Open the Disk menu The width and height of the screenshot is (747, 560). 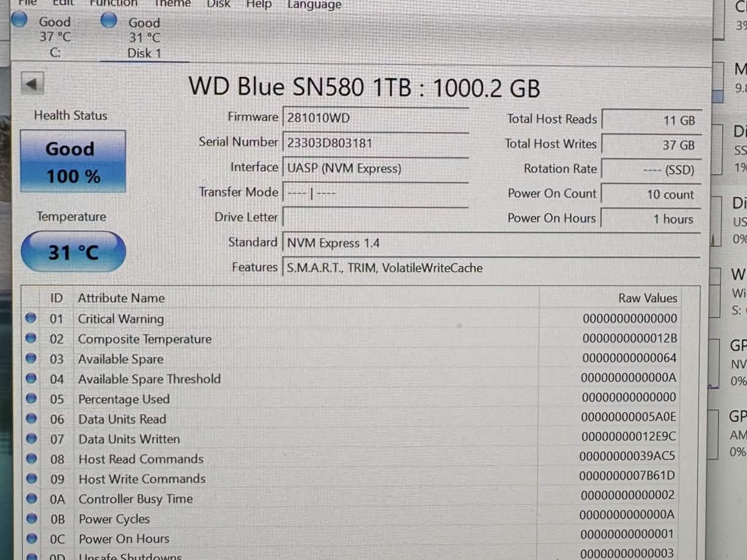pos(218,4)
